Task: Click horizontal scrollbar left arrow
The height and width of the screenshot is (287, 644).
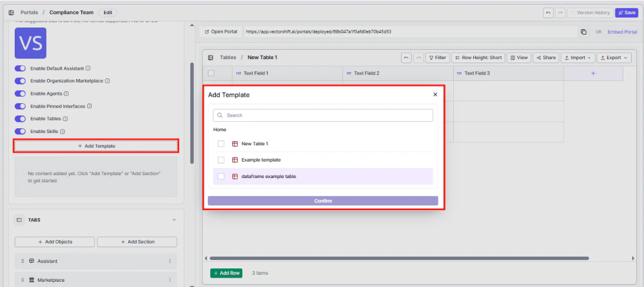Action: click(x=205, y=258)
